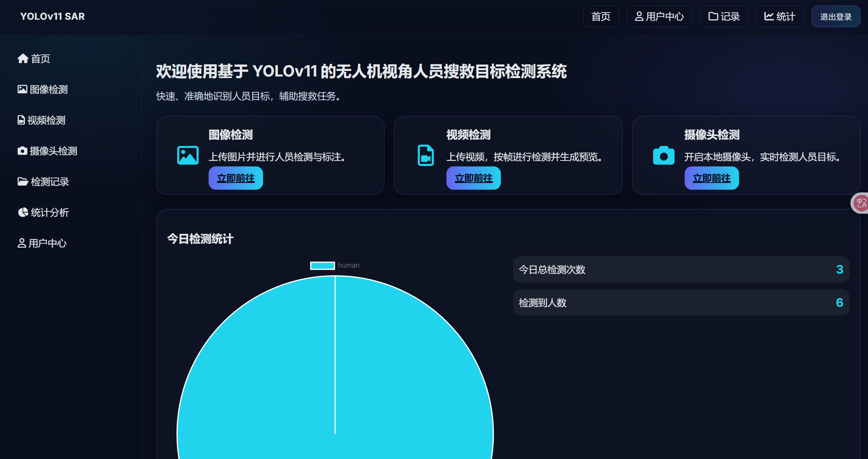Click the 退出登录 logout button
The height and width of the screenshot is (459, 868).
point(836,17)
